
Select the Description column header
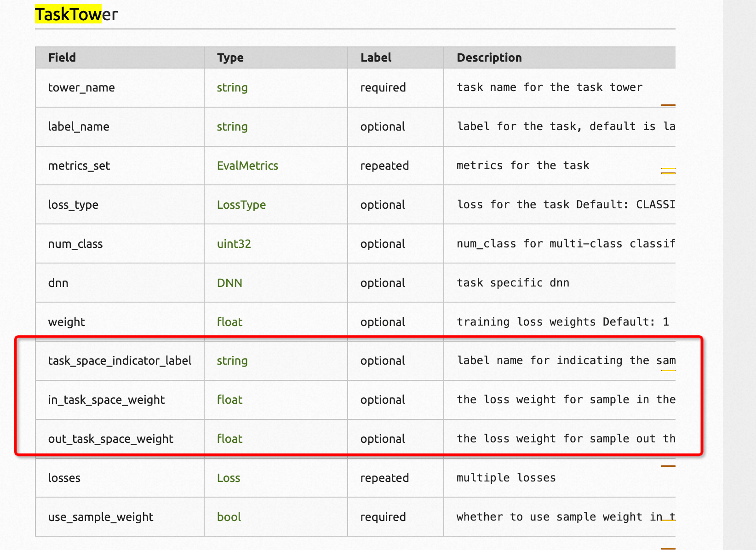click(x=560, y=57)
